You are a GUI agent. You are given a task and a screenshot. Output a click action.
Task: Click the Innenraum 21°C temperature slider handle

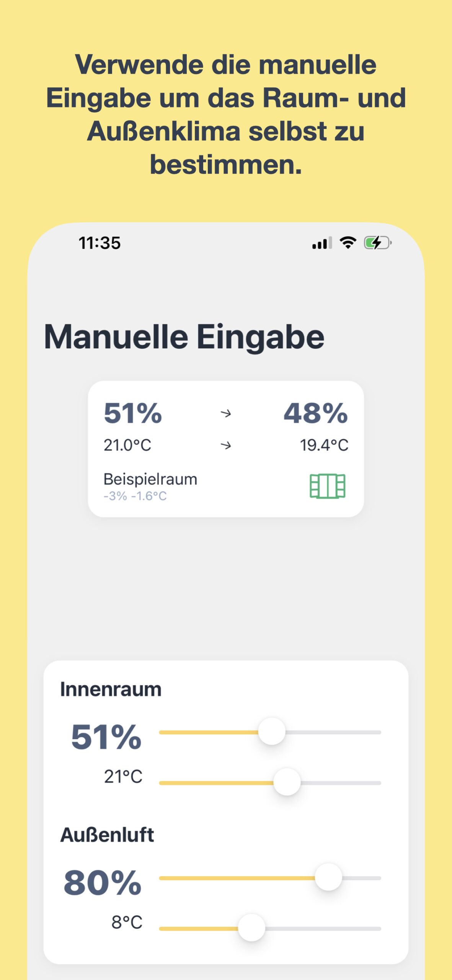(287, 782)
